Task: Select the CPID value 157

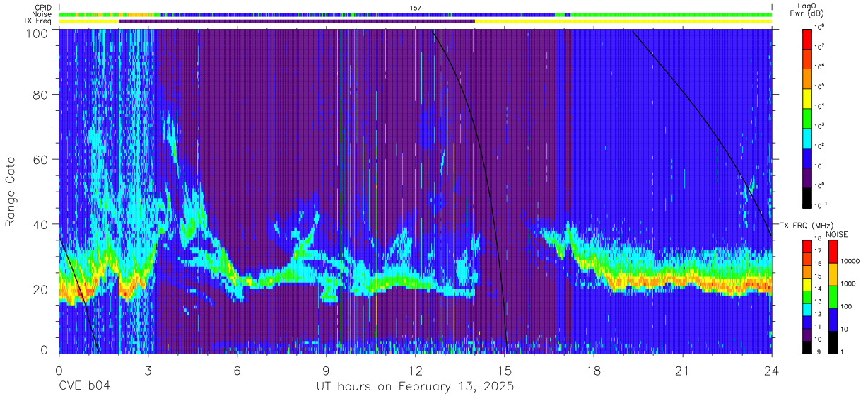Action: (415, 8)
